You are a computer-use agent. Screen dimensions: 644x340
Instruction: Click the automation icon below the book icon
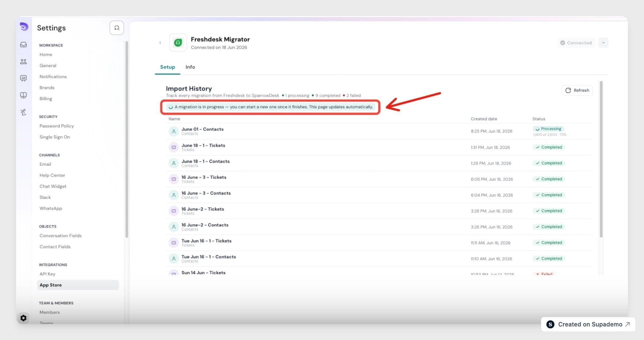click(x=24, y=112)
